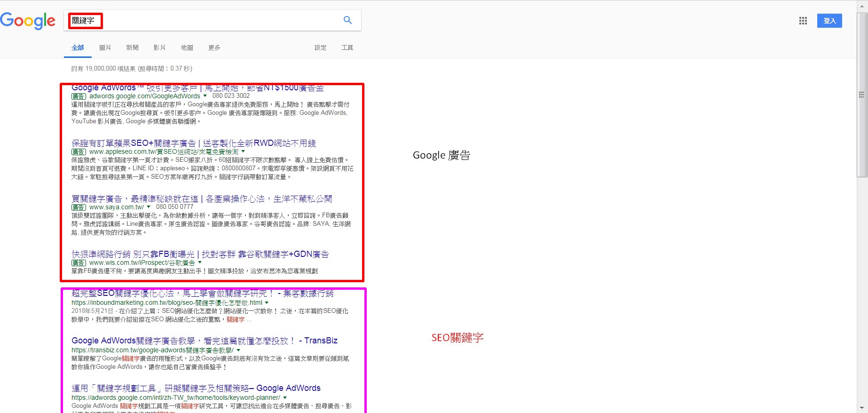868x413 pixels.
Task: Expand dropdown arrow next to www.wis.com.tw URL
Action: click(x=200, y=262)
